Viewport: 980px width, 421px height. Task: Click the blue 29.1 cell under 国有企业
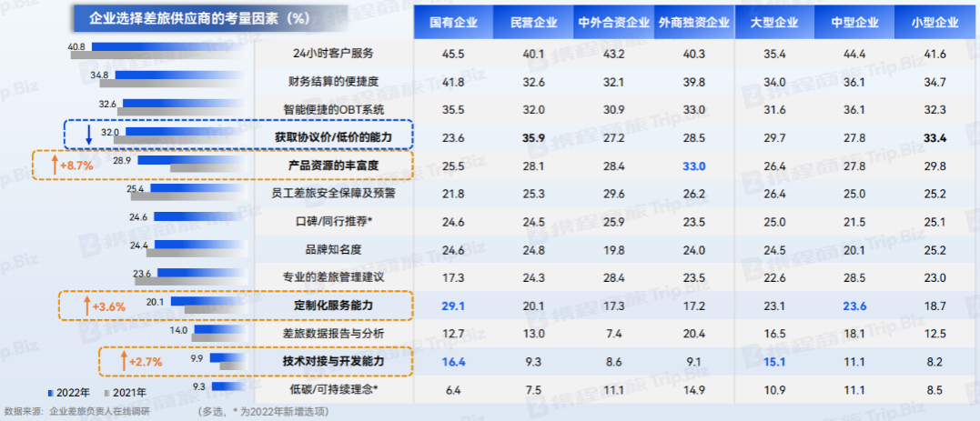pos(453,306)
